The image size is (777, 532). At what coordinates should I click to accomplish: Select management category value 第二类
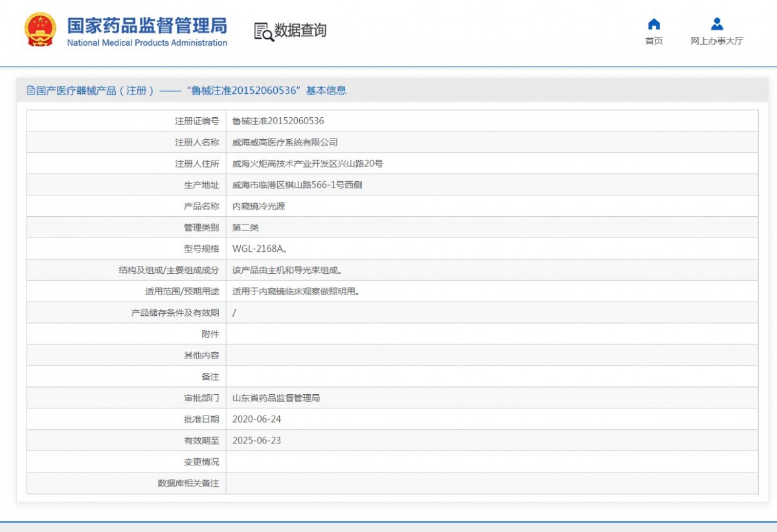(245, 228)
